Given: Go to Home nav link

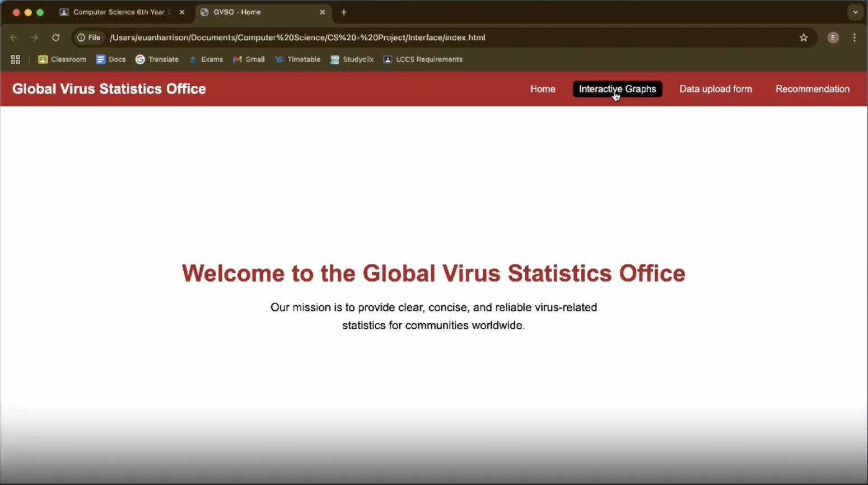Looking at the screenshot, I should tap(543, 89).
